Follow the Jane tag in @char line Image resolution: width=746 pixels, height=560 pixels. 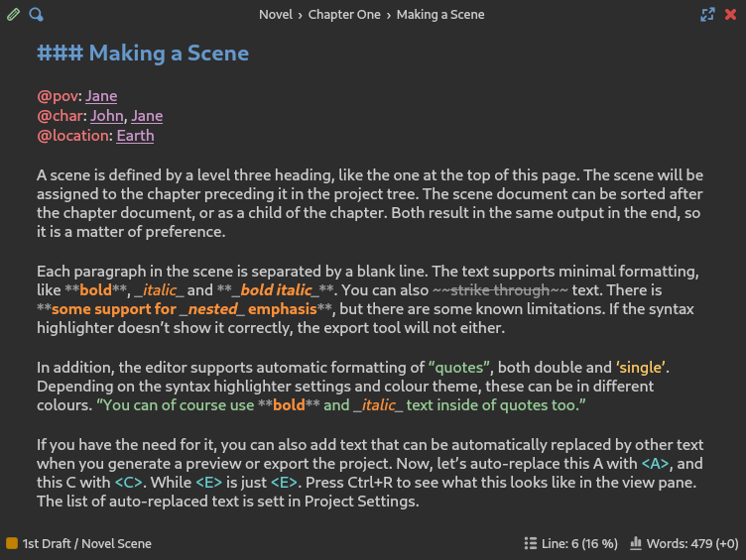pos(147,116)
